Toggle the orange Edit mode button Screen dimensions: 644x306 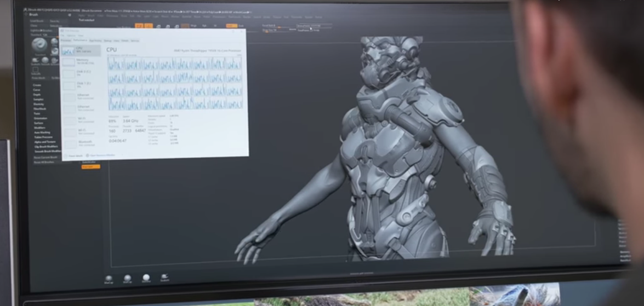(139, 26)
